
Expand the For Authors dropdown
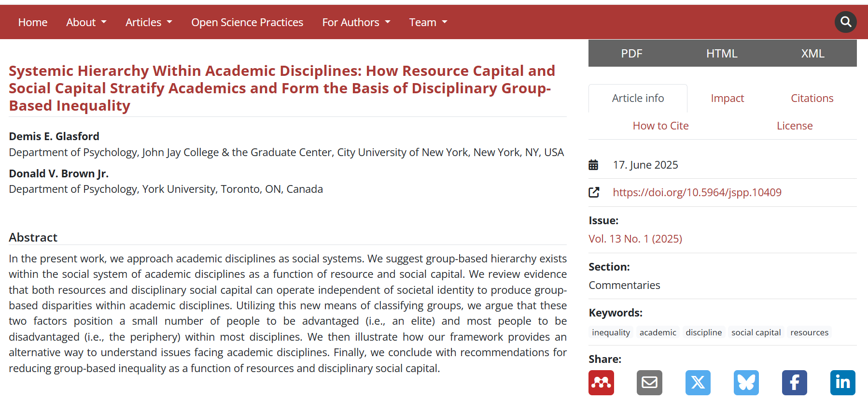(356, 22)
